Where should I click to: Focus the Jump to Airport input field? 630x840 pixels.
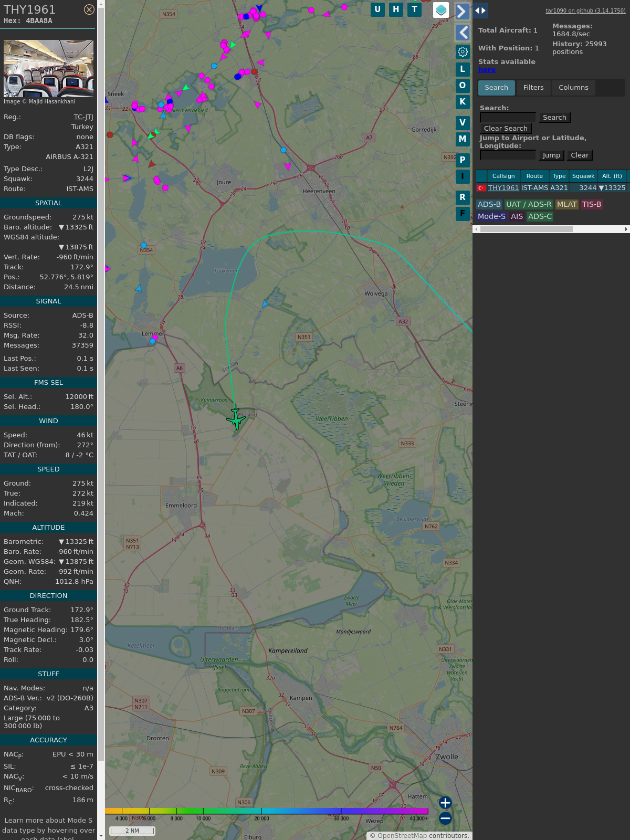point(508,155)
